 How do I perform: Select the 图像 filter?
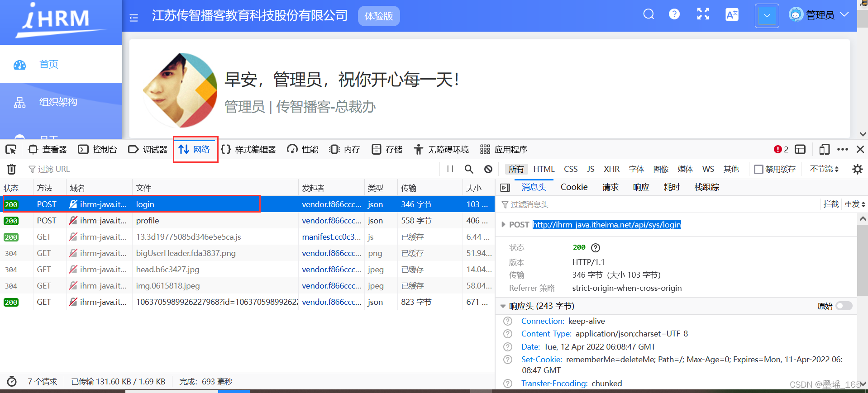click(661, 169)
